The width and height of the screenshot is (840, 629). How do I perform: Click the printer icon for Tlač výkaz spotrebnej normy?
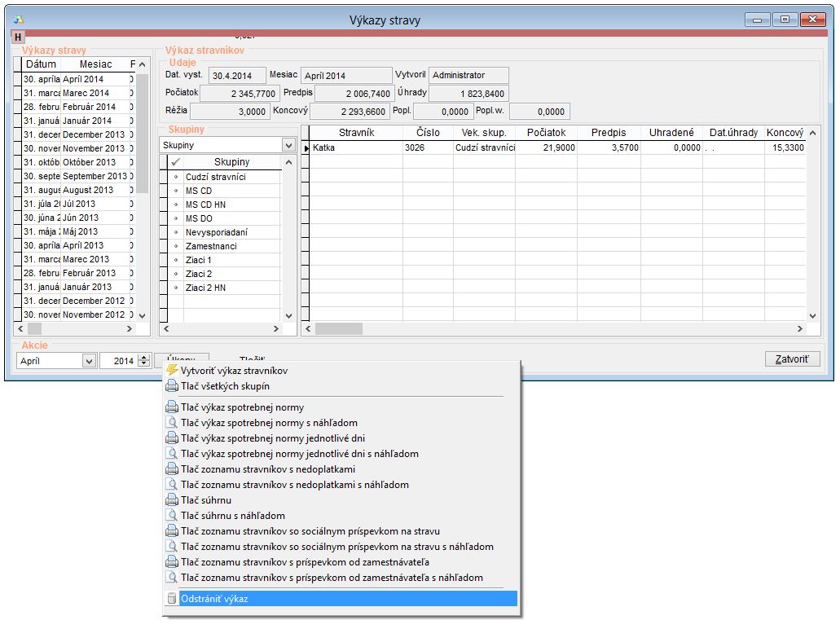tap(172, 407)
